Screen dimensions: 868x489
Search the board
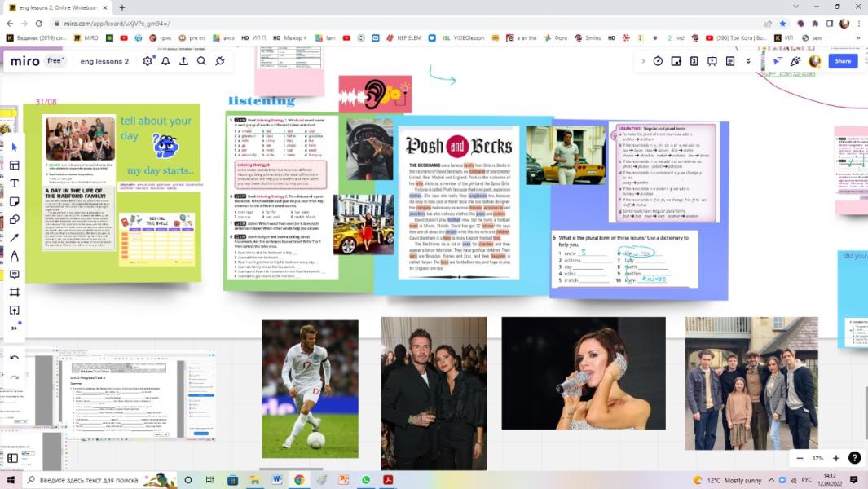[201, 61]
